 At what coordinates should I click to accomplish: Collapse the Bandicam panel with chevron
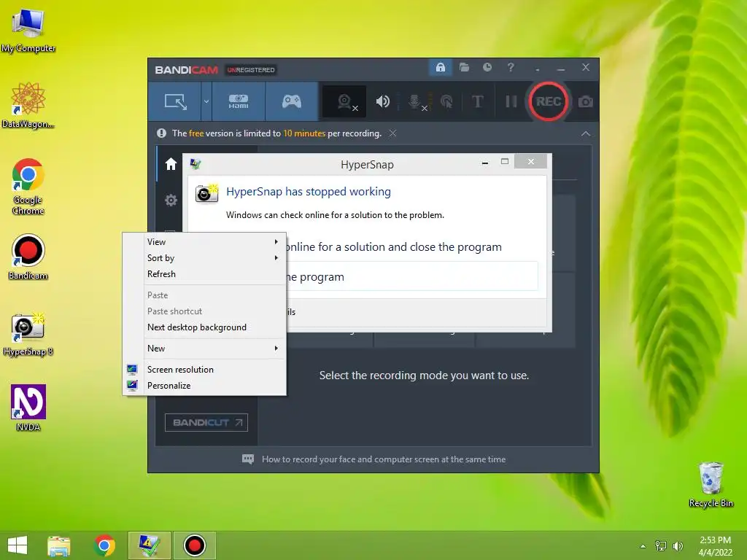coord(586,134)
